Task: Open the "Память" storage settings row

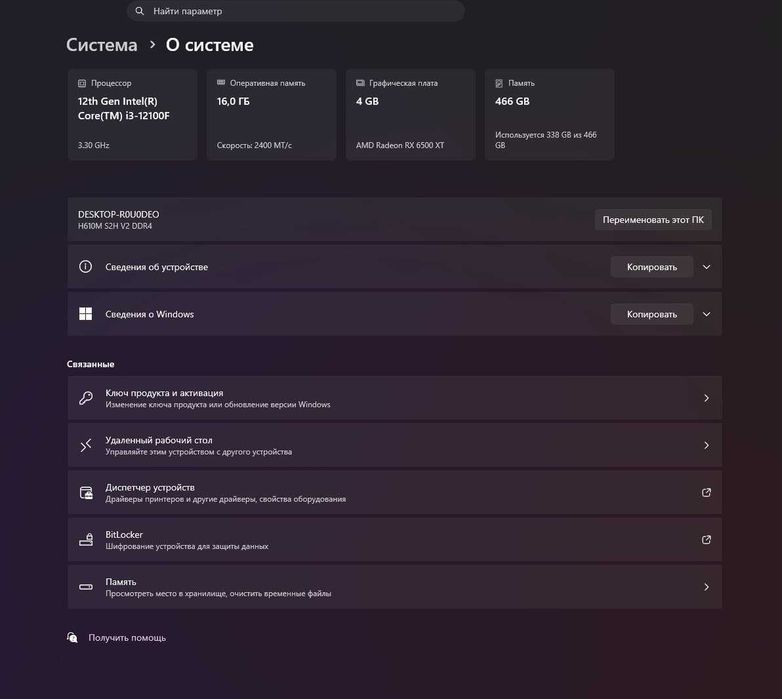Action: tap(394, 587)
